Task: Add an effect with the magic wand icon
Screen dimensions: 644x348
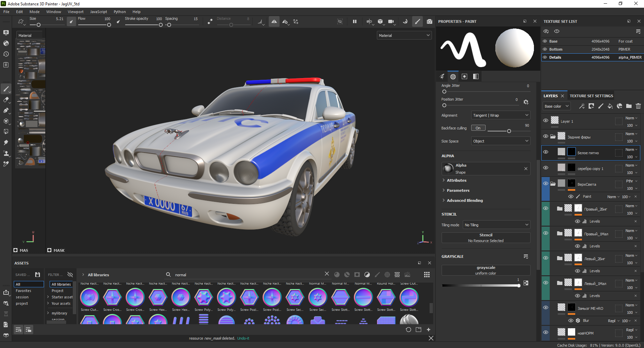Action: click(x=582, y=106)
